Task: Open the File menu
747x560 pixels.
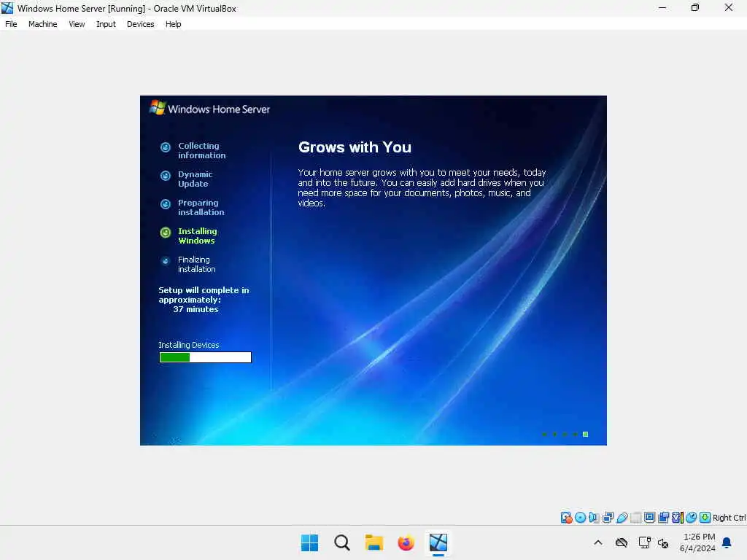Action: 11,24
